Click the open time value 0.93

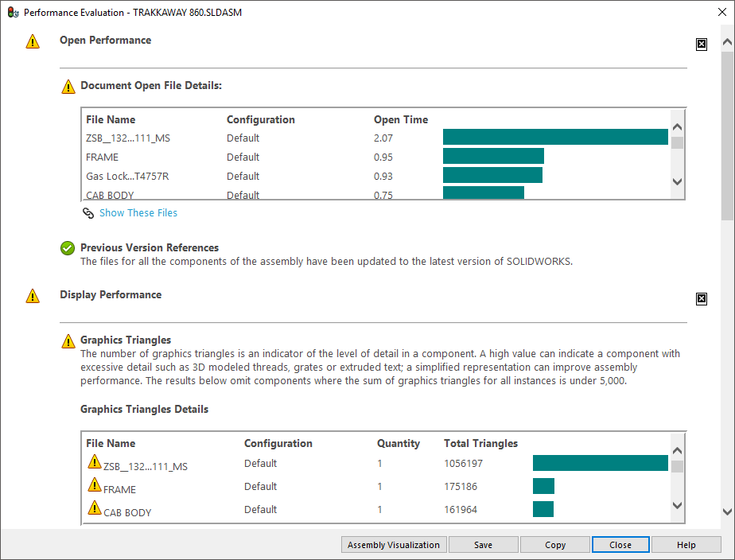(383, 177)
